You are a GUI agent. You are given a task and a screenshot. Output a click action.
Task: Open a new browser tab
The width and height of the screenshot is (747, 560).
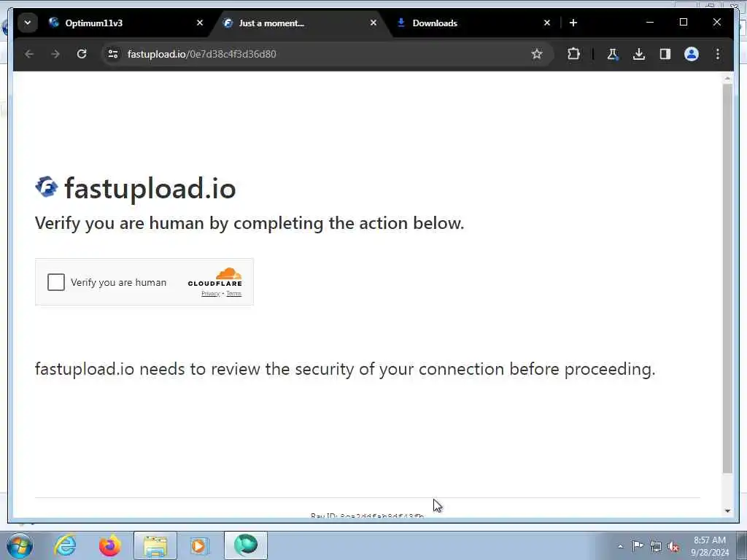(x=573, y=23)
